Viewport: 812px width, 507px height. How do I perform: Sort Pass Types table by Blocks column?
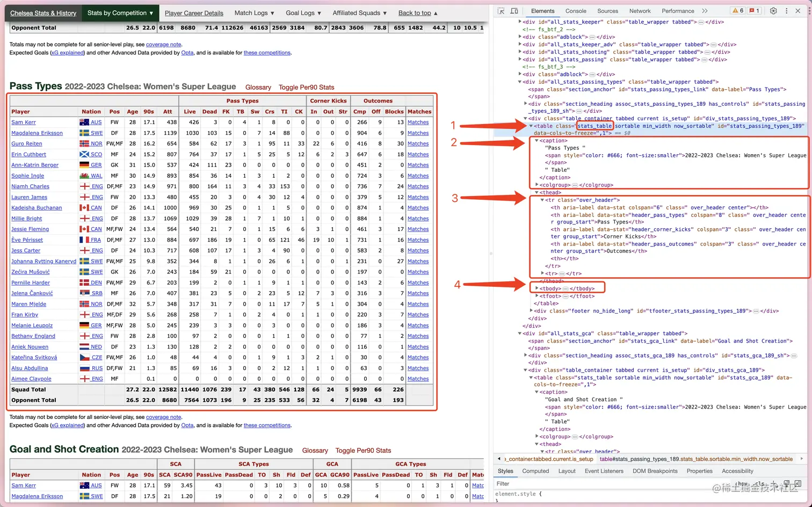point(394,112)
